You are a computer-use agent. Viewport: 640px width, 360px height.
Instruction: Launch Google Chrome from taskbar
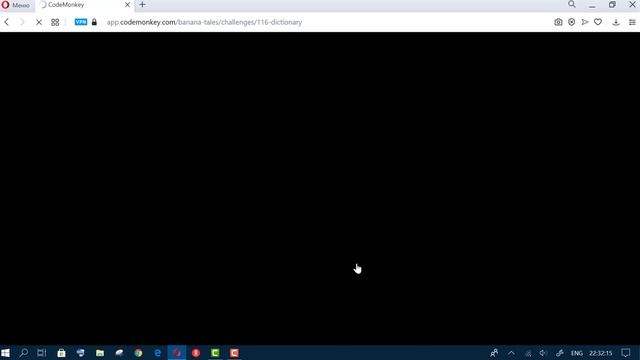point(138,353)
